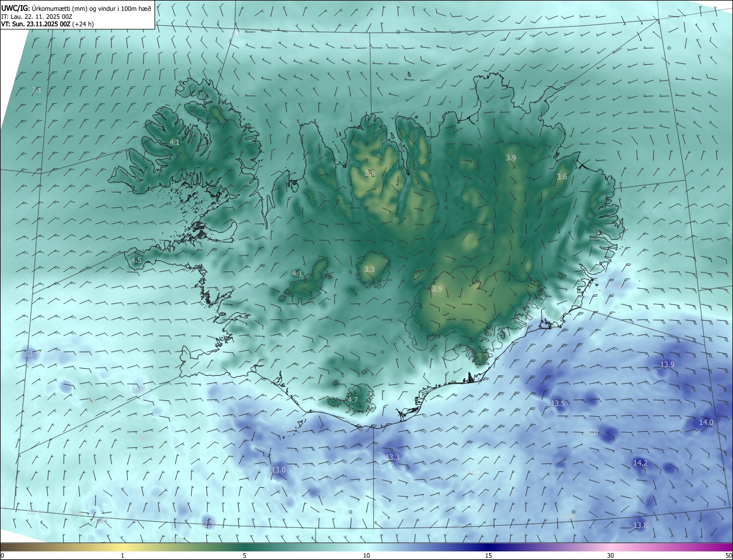The image size is (733, 560).
Task: Click the 4.7 precipitation value on the map
Action: coord(353,400)
